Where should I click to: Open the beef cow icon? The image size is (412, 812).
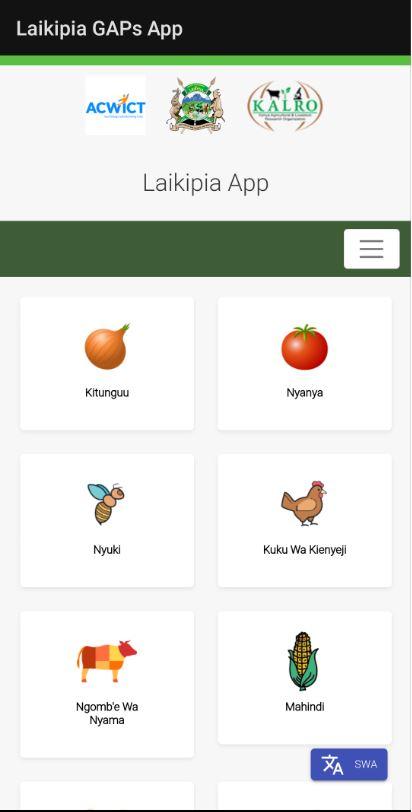coord(107,660)
